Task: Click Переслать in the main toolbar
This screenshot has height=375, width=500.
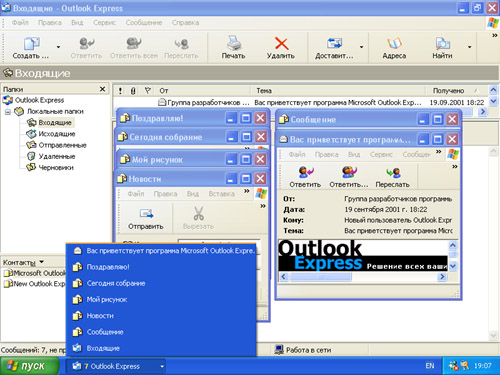Action: tap(182, 44)
